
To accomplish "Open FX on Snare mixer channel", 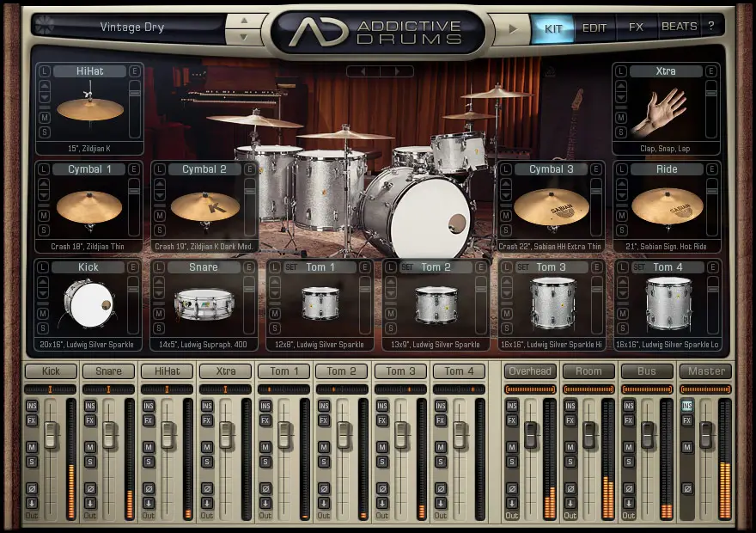I will coord(90,420).
